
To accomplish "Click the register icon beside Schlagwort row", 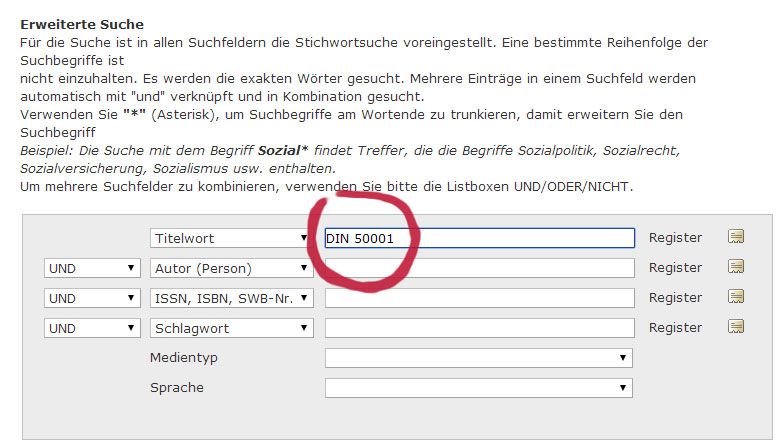I will (736, 327).
